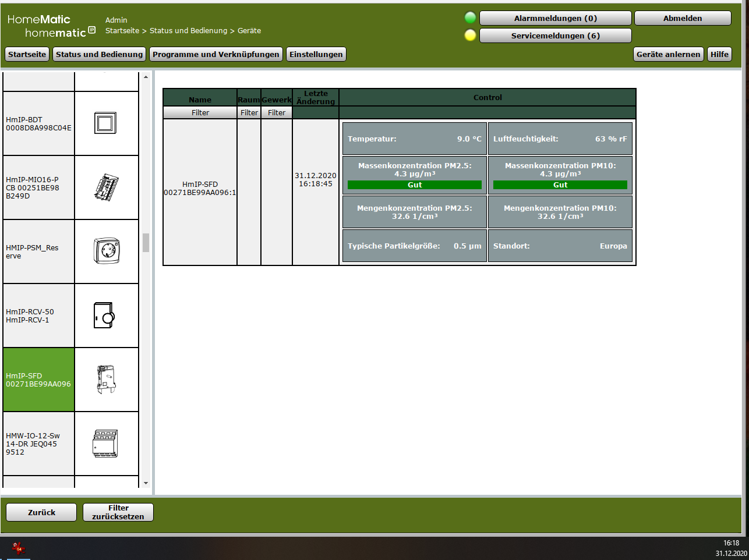Select HMIP-PSM_Reserve list entry
This screenshot has height=560, width=749.
(39, 251)
